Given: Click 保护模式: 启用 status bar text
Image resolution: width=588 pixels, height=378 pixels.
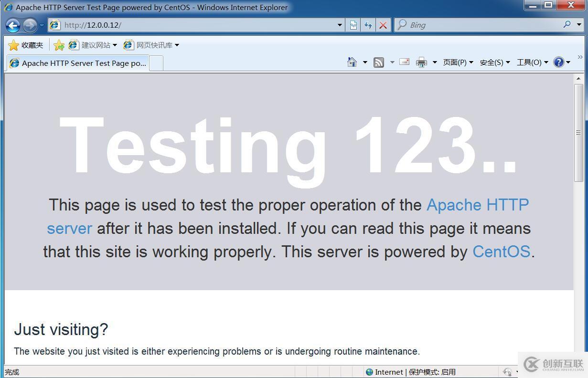Looking at the screenshot, I should 432,372.
